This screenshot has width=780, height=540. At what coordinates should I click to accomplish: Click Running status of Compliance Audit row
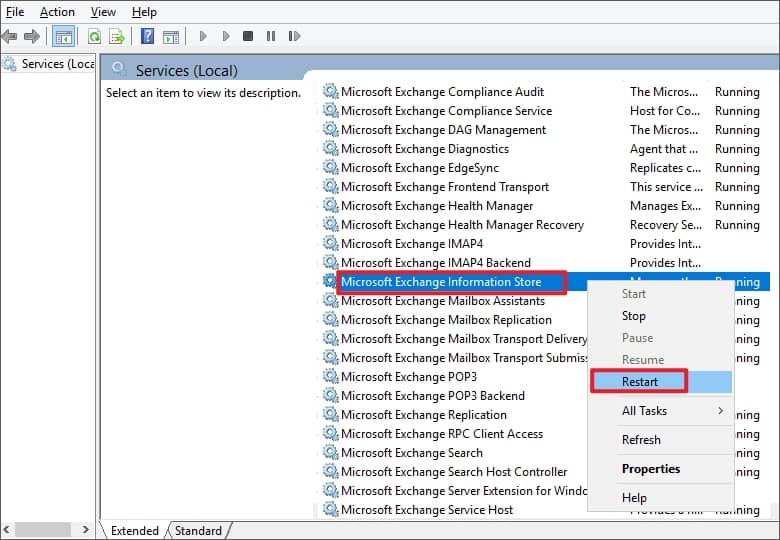737,92
